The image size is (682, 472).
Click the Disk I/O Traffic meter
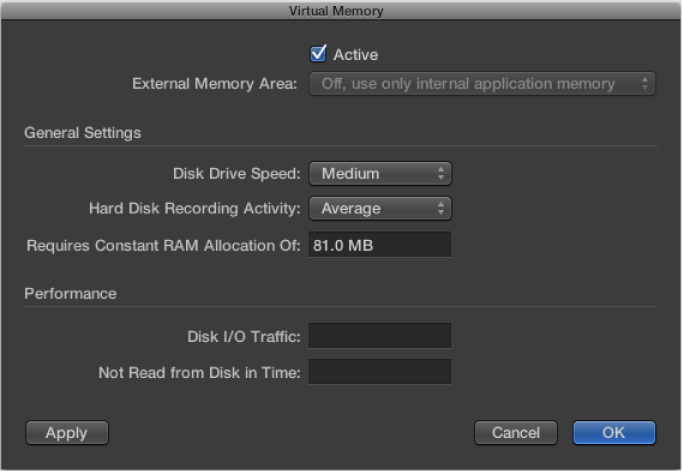click(x=380, y=336)
